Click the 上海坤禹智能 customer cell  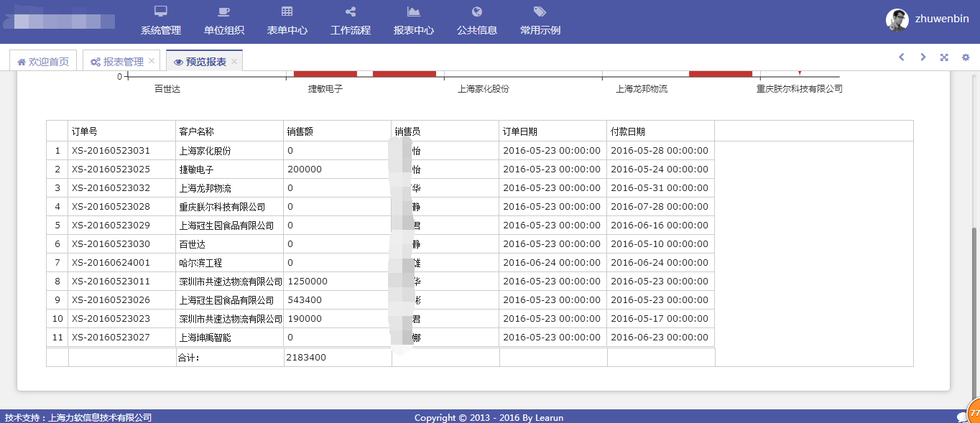(x=230, y=338)
